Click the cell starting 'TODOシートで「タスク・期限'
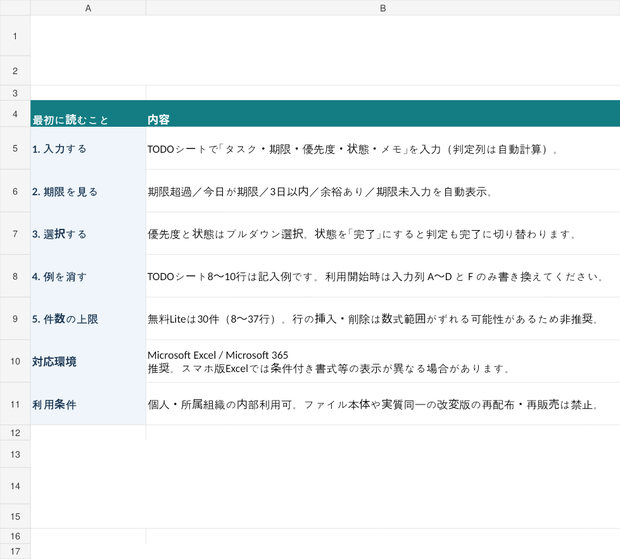 coord(383,148)
